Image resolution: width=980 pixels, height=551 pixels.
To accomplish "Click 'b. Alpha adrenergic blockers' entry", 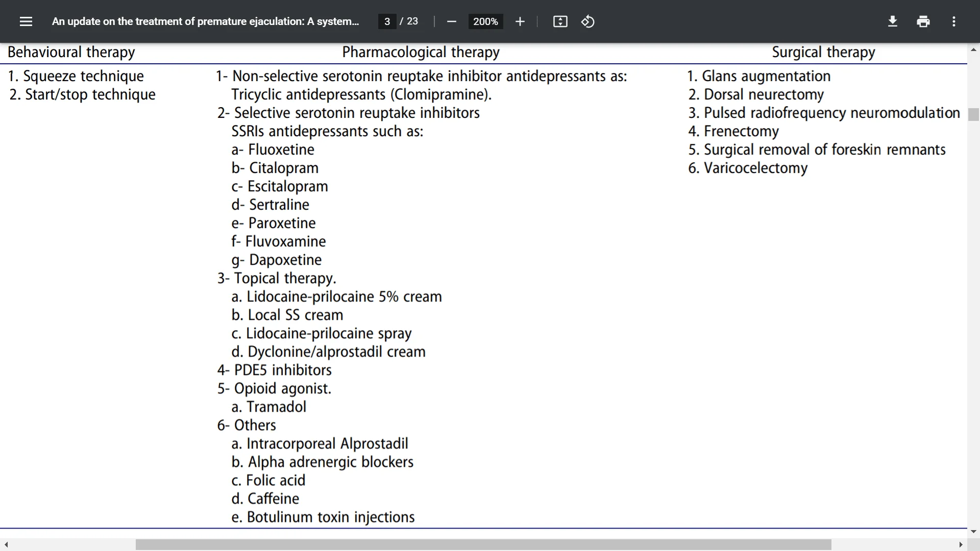I will pyautogui.click(x=322, y=462).
